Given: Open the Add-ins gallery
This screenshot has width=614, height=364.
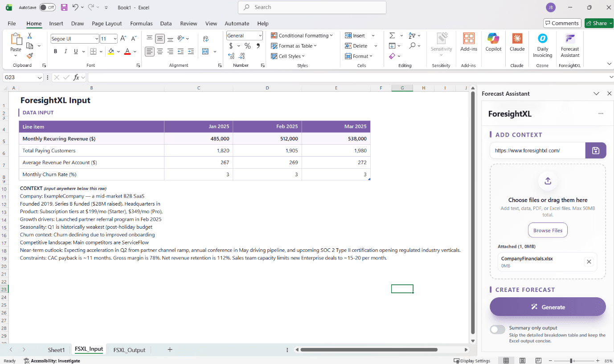Looking at the screenshot, I should coord(468,42).
